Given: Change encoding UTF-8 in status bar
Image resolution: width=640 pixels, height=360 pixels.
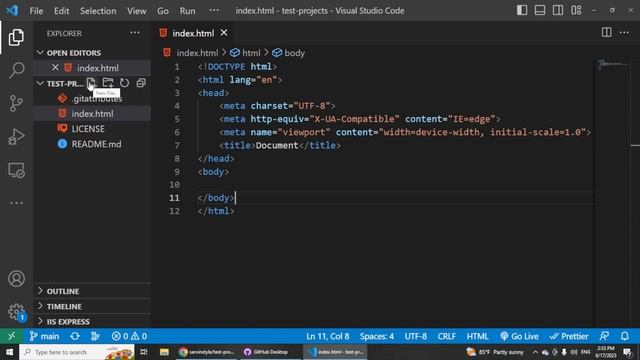Looking at the screenshot, I should click(x=416, y=336).
